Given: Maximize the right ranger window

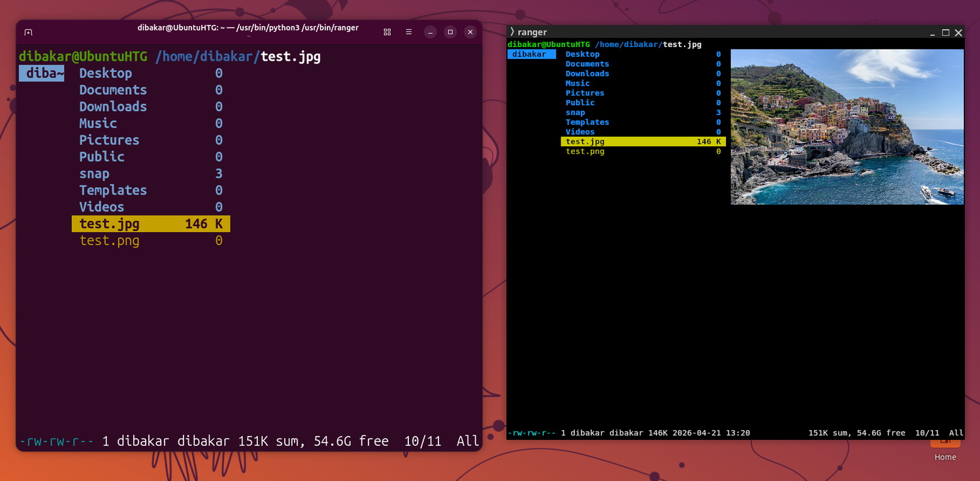Looking at the screenshot, I should tap(945, 33).
